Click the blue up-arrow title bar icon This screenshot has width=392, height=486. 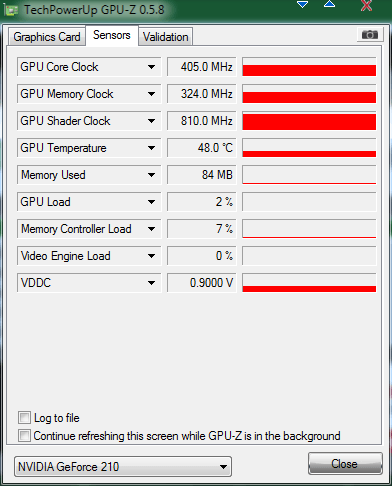[x=329, y=4]
